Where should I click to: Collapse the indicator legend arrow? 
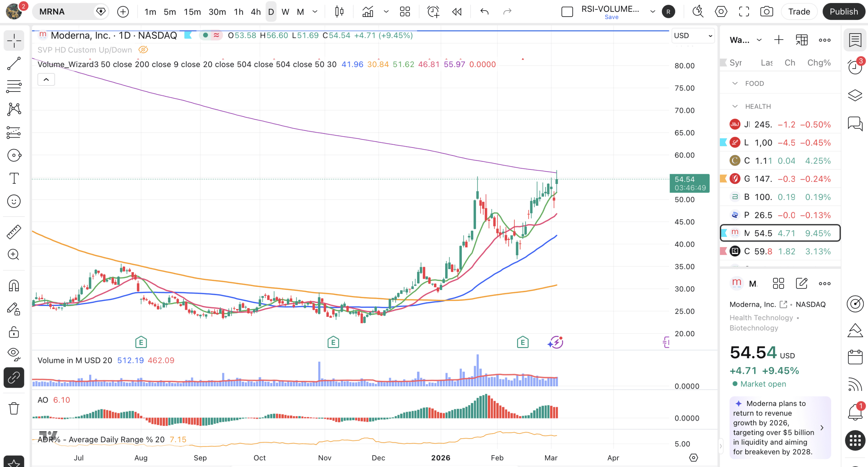46,80
